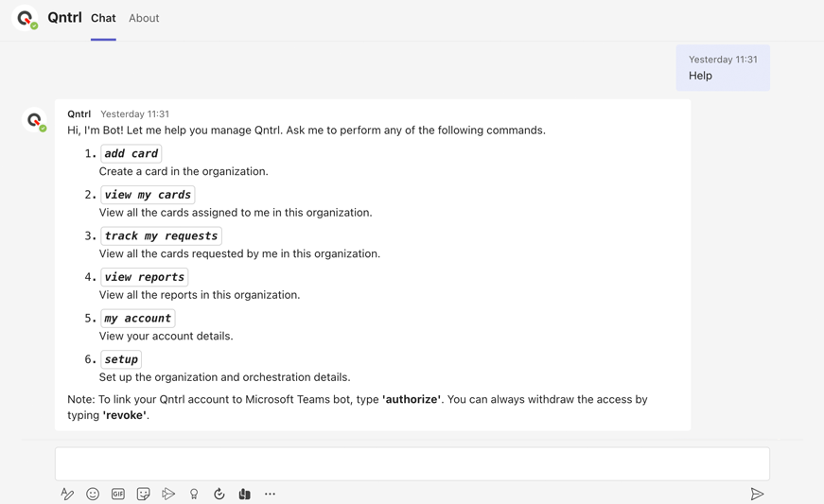Viewport: 824px width, 504px height.
Task: Select the 'view reports' command
Action: [x=144, y=277]
